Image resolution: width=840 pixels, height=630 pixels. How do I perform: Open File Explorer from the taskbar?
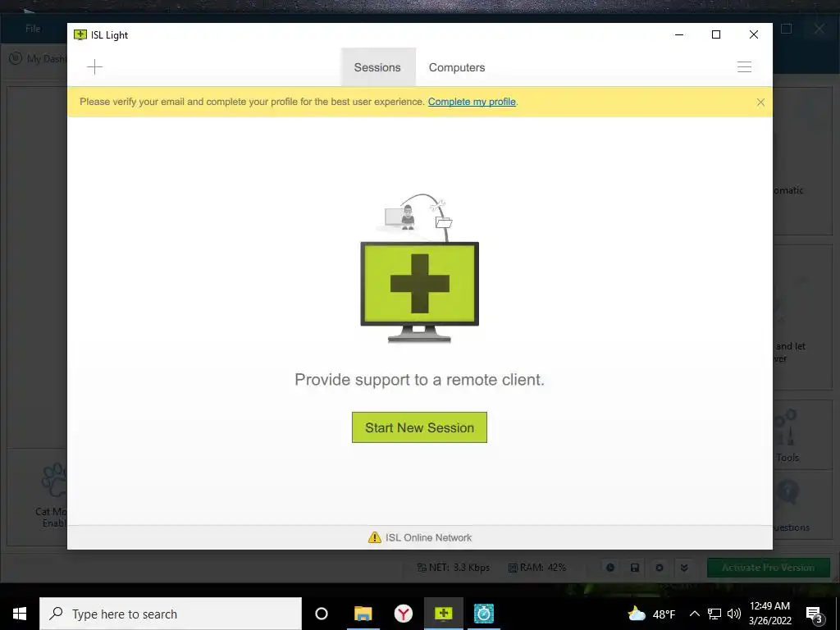click(x=363, y=614)
